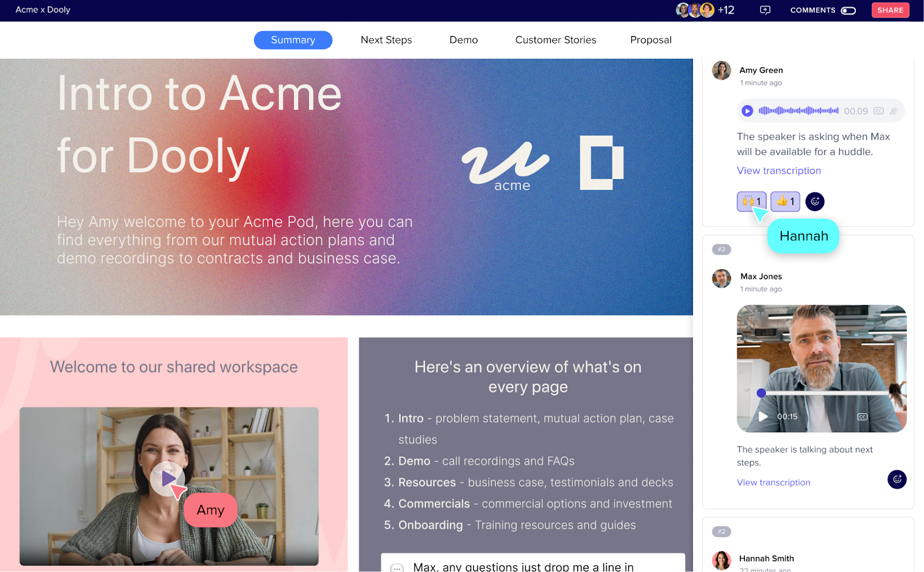This screenshot has height=572, width=924.
Task: Open add-comment icon in top bar
Action: tap(765, 10)
